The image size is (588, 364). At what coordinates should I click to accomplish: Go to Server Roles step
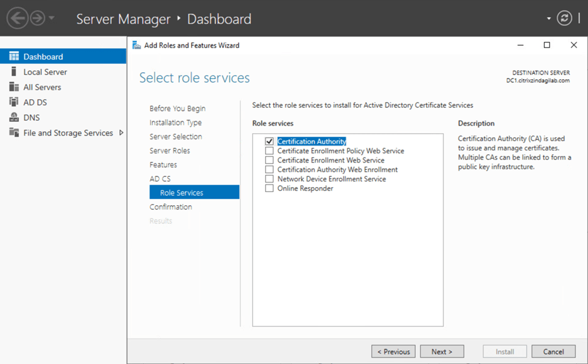170,151
